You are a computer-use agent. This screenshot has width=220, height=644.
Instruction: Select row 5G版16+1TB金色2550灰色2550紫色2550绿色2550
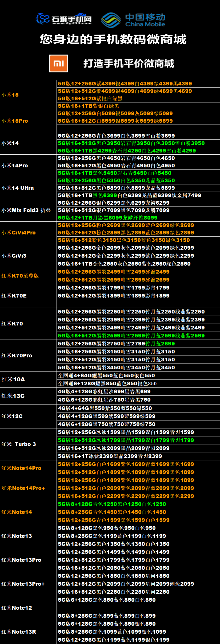pyautogui.click(x=138, y=264)
